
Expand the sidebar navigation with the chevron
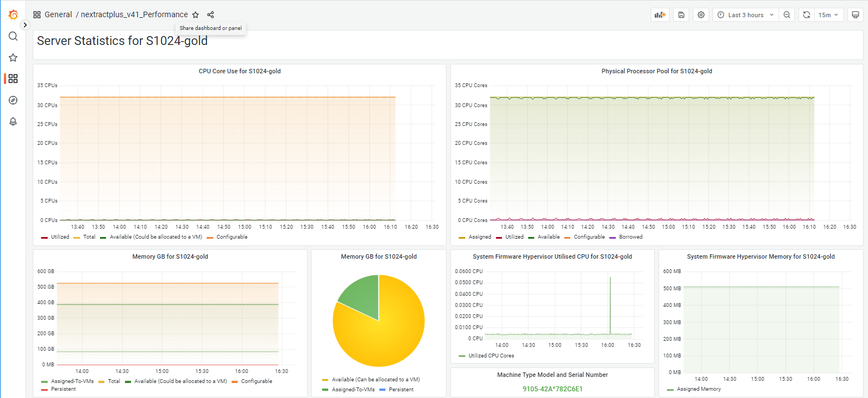(25, 25)
